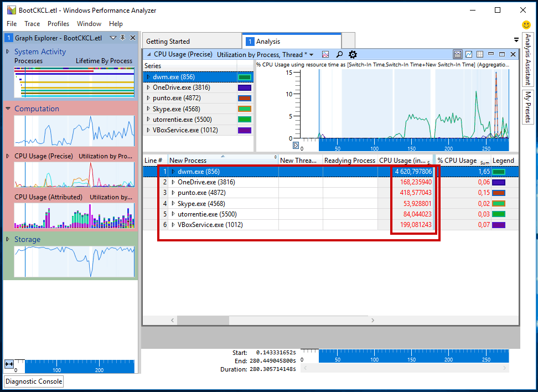Expand VBoxService.exe (1012) table row

173,224
